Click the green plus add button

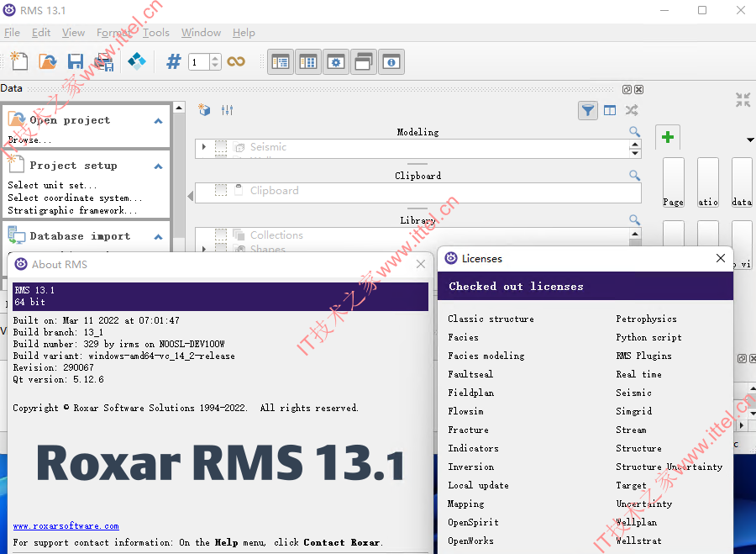pos(667,137)
